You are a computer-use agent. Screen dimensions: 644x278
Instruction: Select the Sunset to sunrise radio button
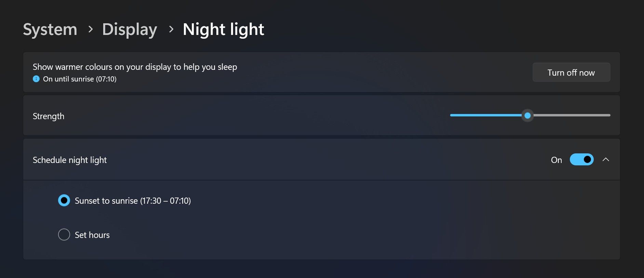point(64,200)
